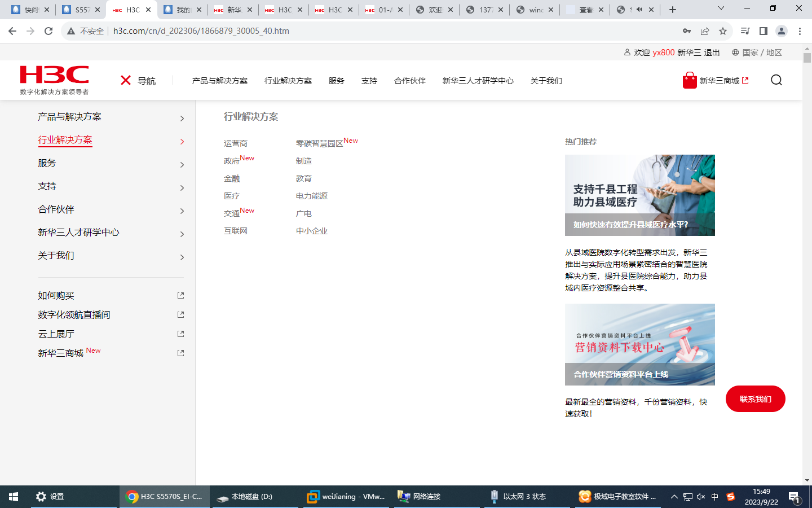
Task: Open Chrome profile avatar icon
Action: (x=781, y=31)
